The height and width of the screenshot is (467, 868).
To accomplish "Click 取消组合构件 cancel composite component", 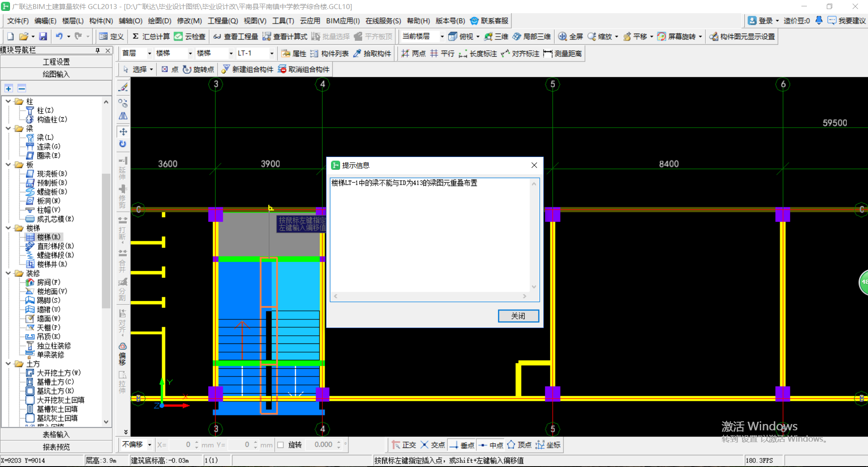I will click(x=303, y=69).
